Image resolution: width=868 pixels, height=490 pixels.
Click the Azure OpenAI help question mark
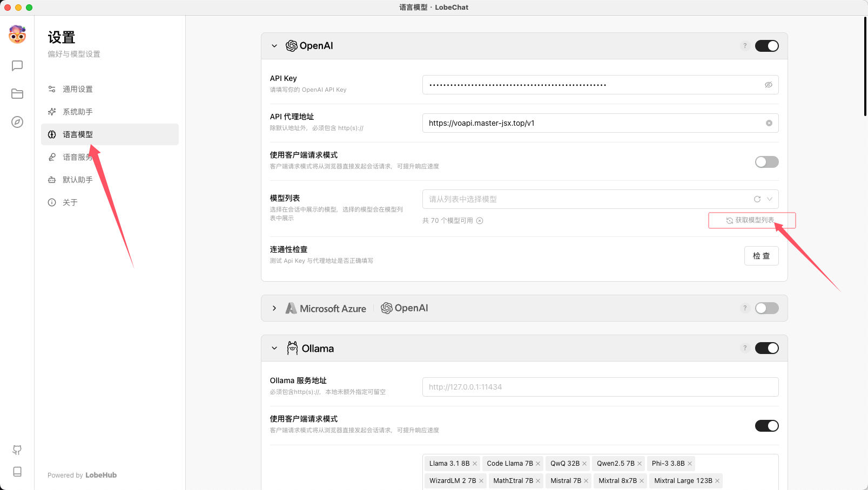(x=745, y=308)
